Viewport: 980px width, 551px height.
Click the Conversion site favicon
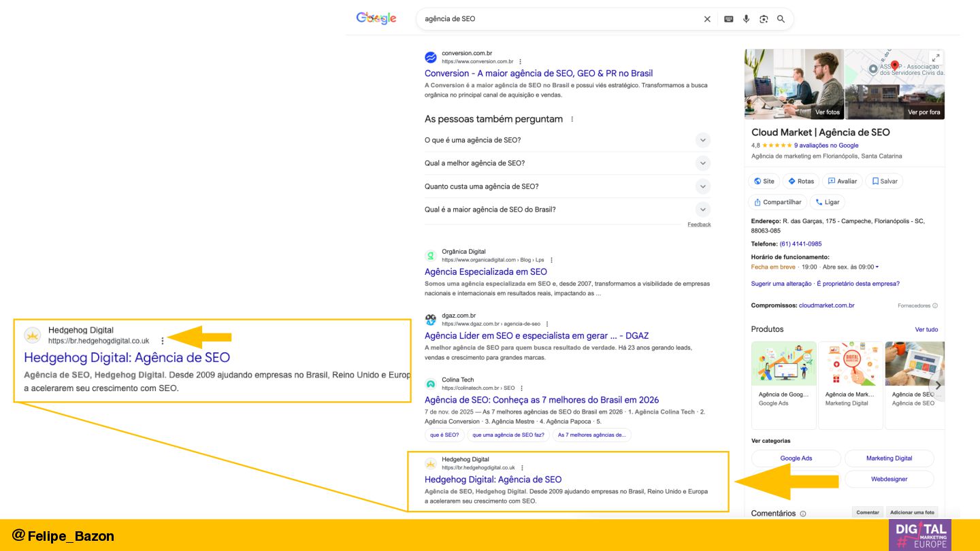click(431, 57)
